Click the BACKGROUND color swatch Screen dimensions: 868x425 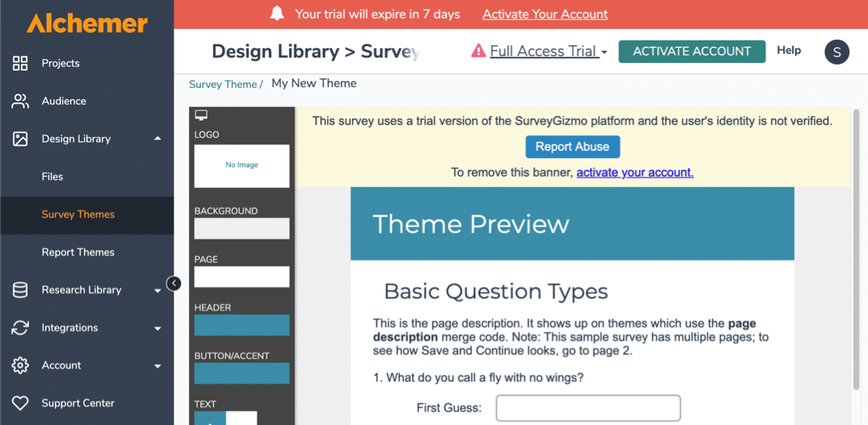242,228
